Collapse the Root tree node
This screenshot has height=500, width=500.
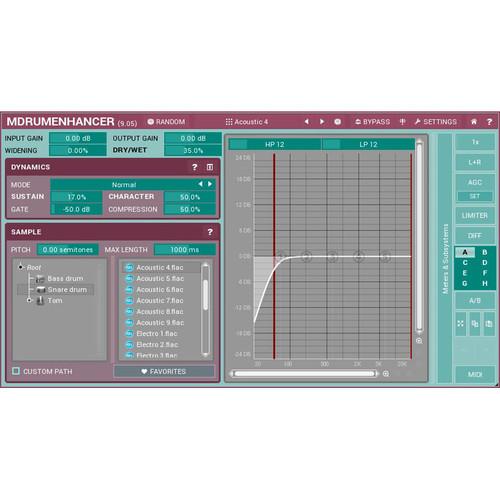pyautogui.click(x=21, y=267)
